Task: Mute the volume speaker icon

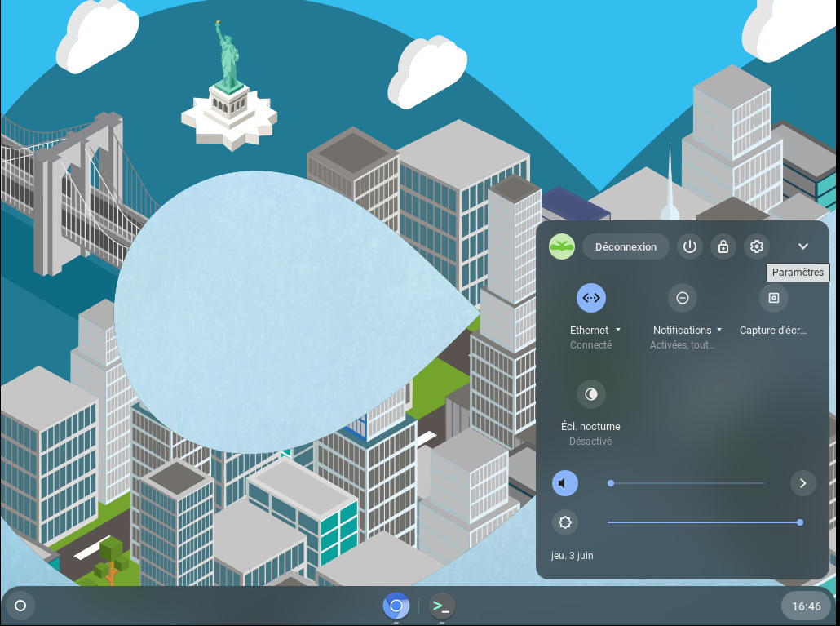Action: point(565,483)
